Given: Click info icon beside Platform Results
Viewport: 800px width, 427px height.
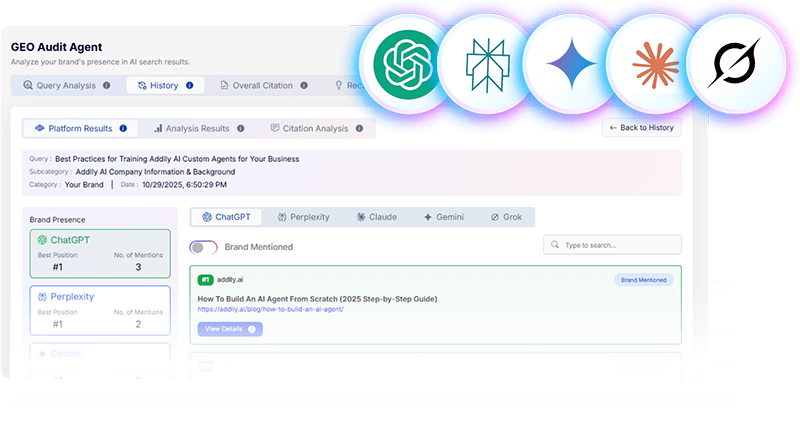Looking at the screenshot, I should click(x=123, y=129).
